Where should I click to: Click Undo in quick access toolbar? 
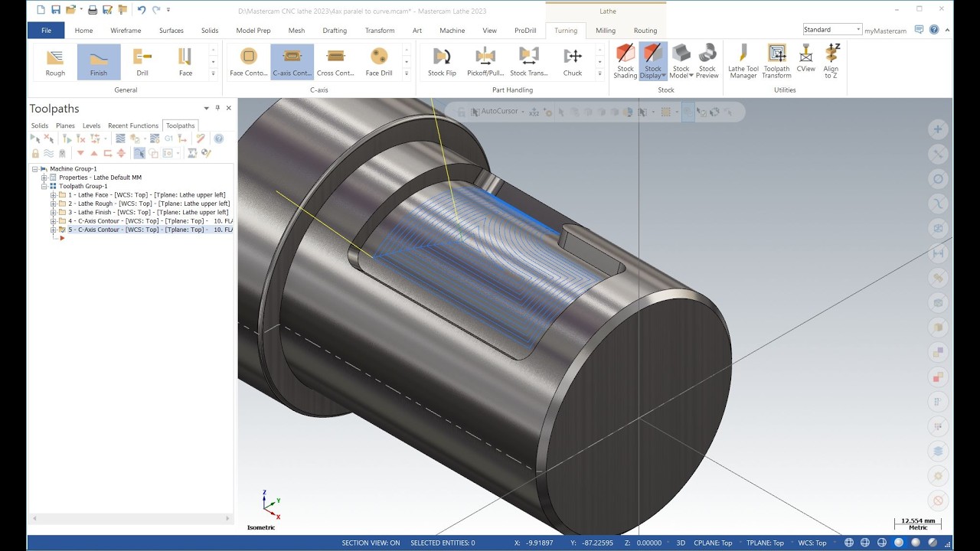pos(142,10)
